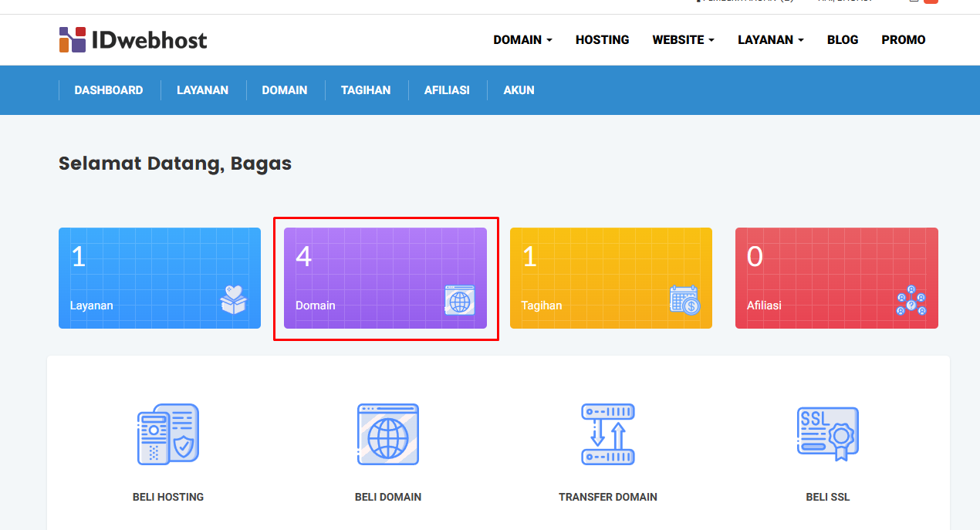This screenshot has height=530, width=980.
Task: Click the Transfer Domain servers arrows icon
Action: 608,434
